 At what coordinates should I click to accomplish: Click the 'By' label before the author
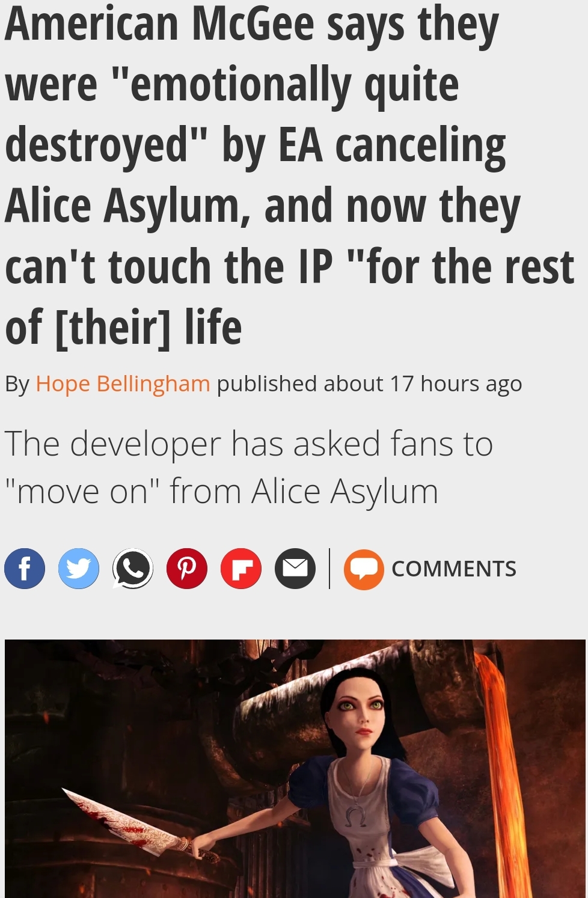pyautogui.click(x=17, y=385)
